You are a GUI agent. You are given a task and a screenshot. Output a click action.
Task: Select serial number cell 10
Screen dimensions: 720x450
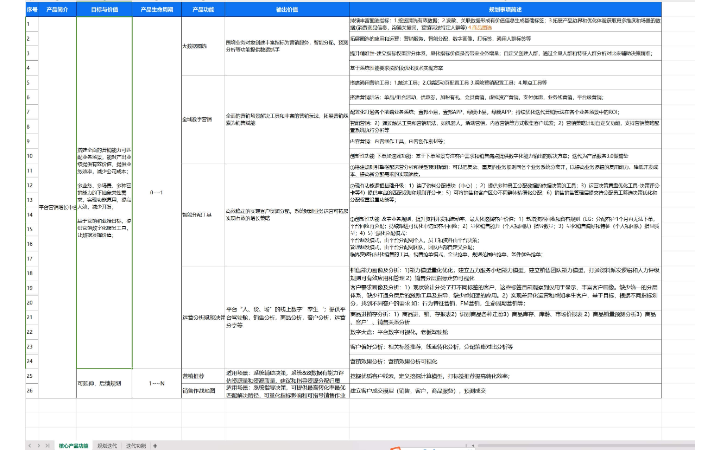coord(32,156)
